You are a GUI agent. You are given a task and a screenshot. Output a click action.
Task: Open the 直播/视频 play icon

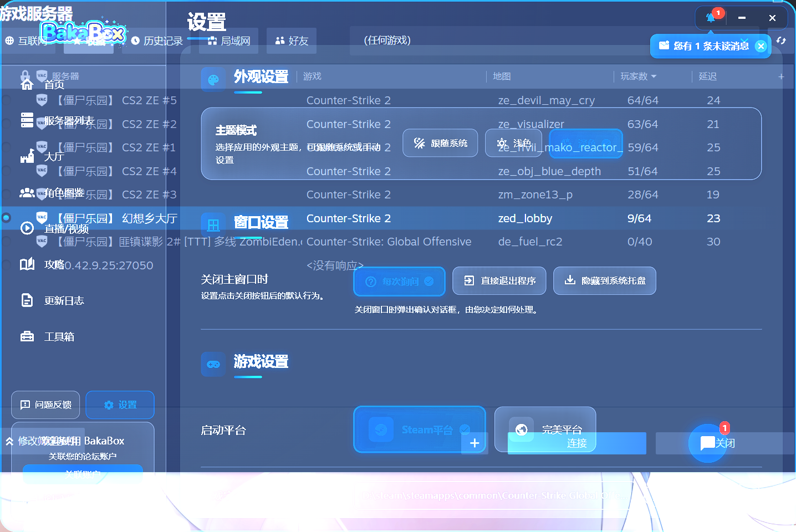[x=27, y=228]
